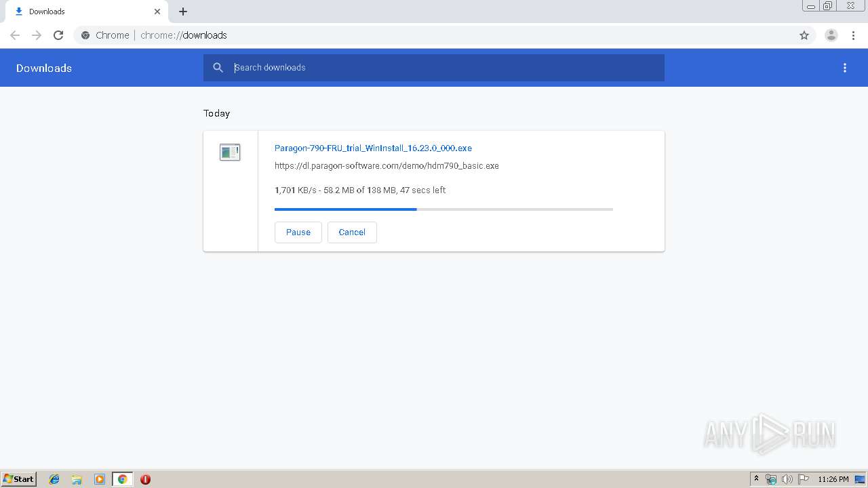Image resolution: width=868 pixels, height=488 pixels.
Task: Cancel the Paragon download
Action: pos(352,232)
